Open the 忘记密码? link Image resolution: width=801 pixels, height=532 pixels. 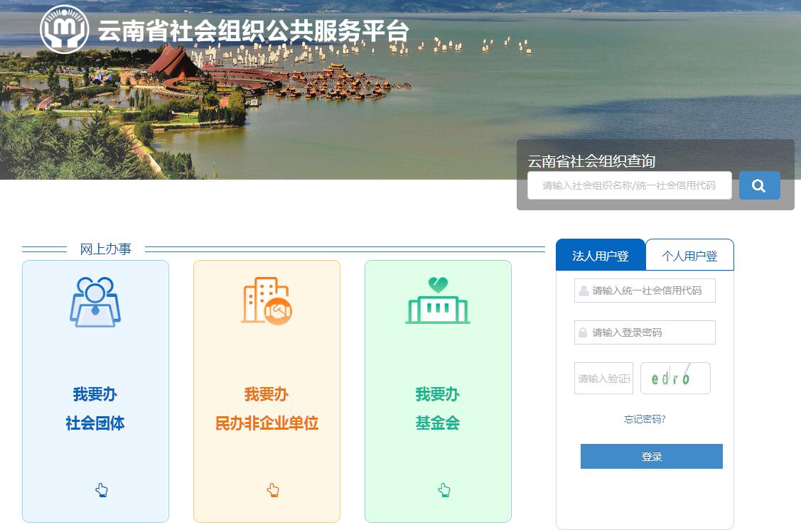(645, 419)
